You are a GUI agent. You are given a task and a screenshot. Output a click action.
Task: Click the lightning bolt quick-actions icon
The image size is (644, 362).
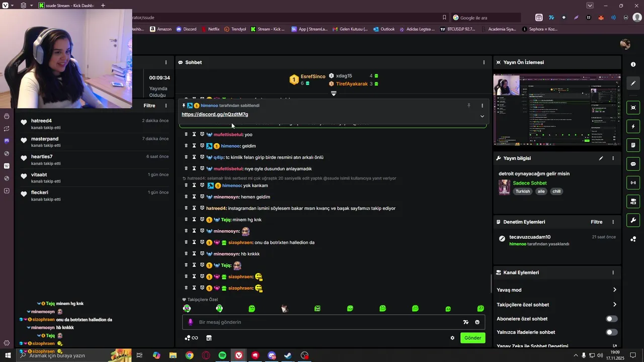[633, 126]
